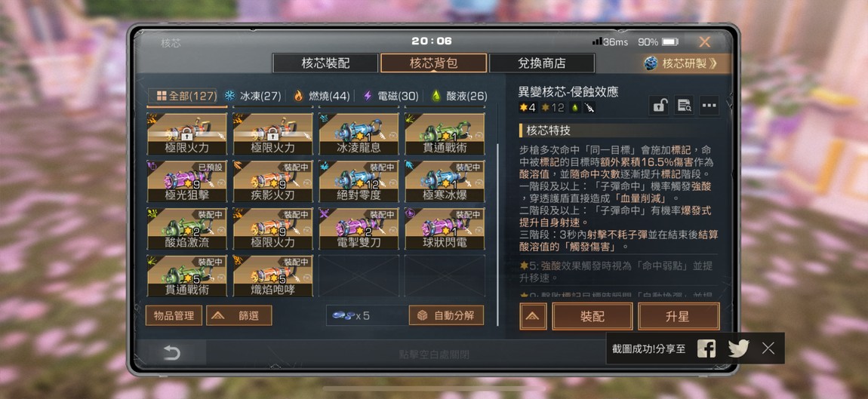
Task: Open the three-dots more options menu
Action: click(709, 105)
